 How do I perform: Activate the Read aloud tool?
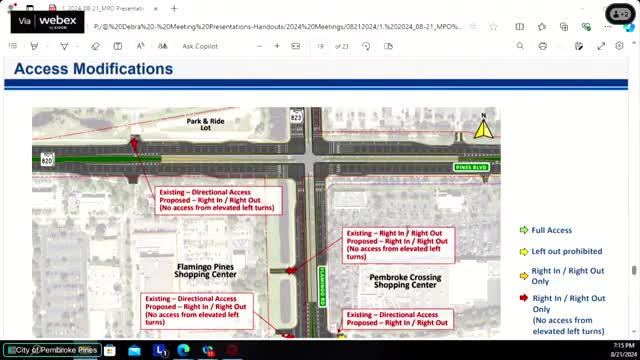pos(140,46)
